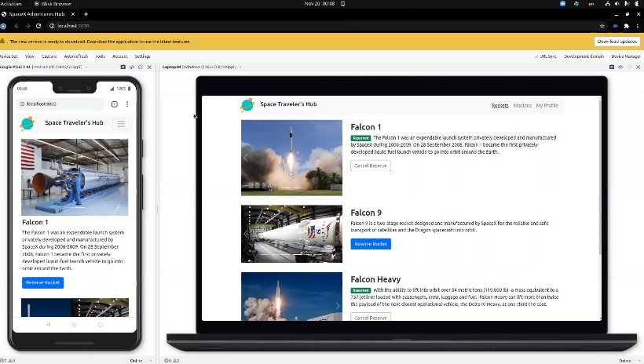Click the planet logo in phone view
Screen dimensions: 644x364
pyautogui.click(x=27, y=123)
